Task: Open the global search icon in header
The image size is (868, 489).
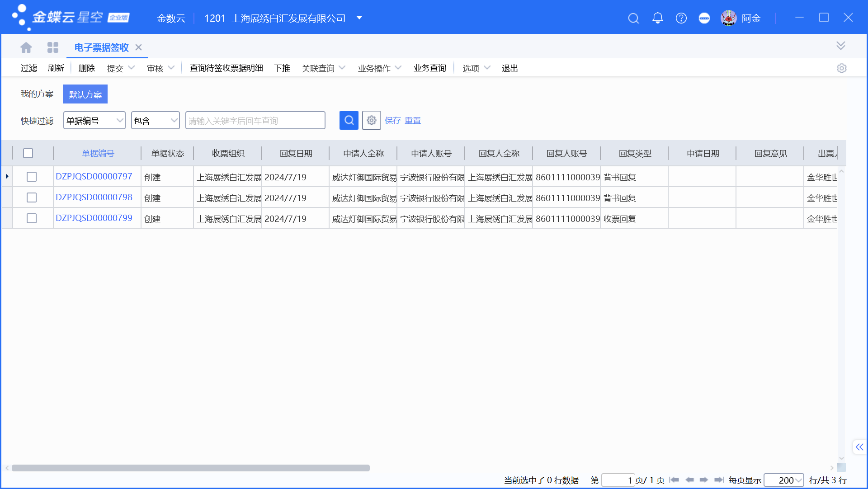Action: point(634,18)
